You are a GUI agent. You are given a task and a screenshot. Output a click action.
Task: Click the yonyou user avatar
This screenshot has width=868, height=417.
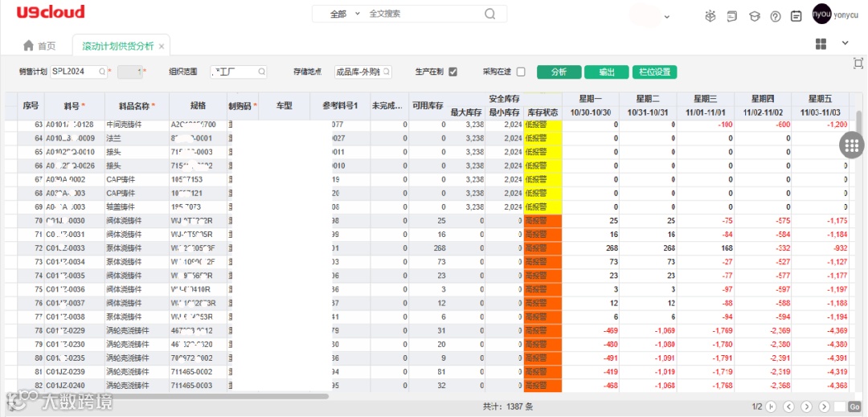pos(821,14)
